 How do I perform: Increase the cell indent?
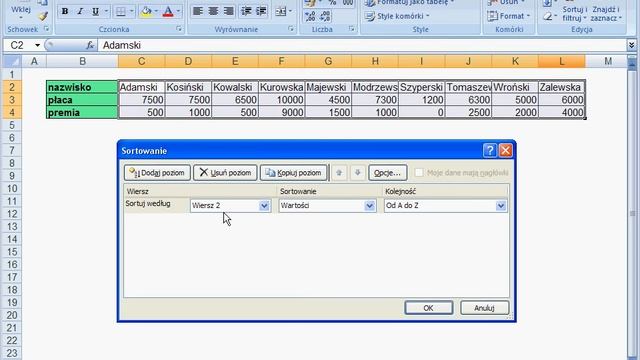pos(261,11)
